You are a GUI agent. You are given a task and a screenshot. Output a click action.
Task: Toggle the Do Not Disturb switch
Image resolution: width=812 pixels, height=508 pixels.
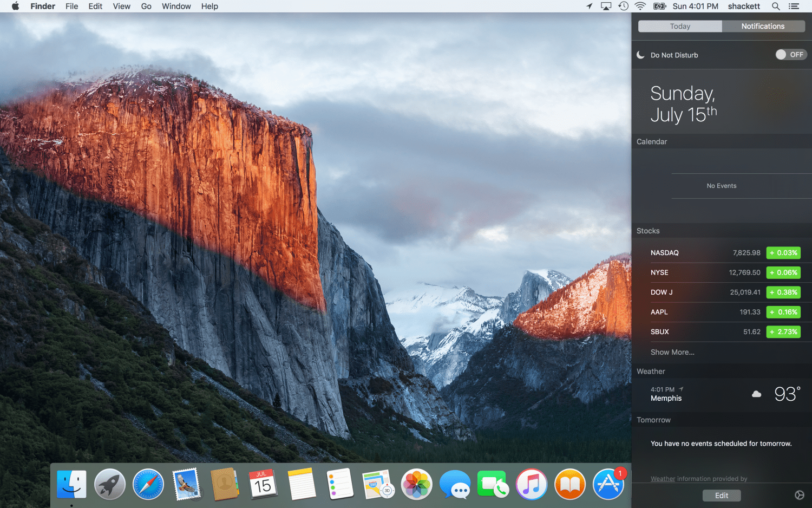click(x=791, y=55)
